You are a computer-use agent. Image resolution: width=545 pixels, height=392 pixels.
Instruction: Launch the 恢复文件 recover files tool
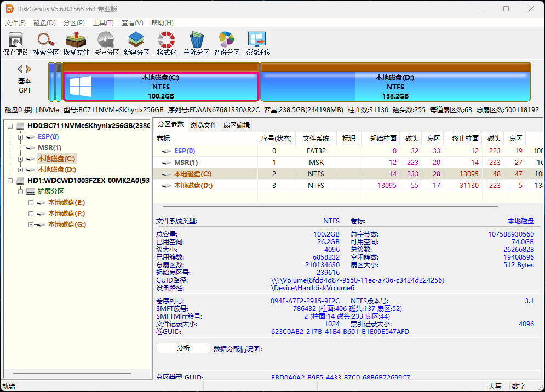76,43
